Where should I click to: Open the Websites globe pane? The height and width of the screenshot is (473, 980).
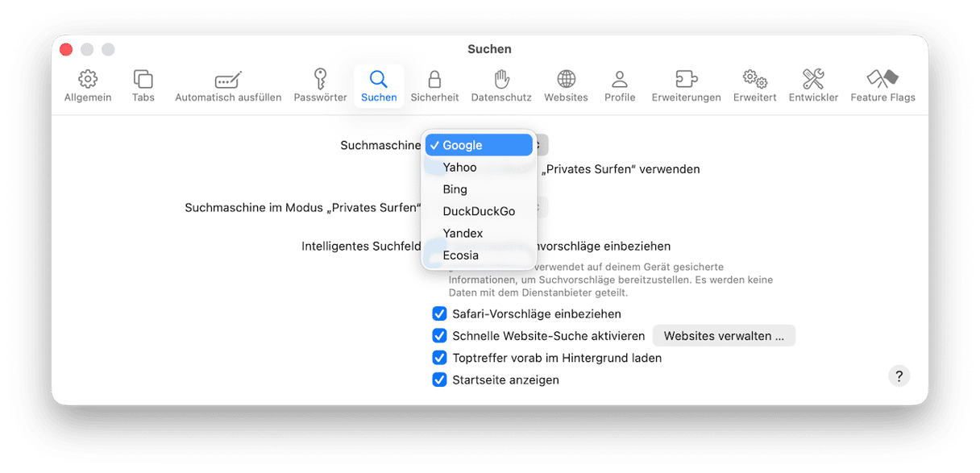[x=566, y=86]
